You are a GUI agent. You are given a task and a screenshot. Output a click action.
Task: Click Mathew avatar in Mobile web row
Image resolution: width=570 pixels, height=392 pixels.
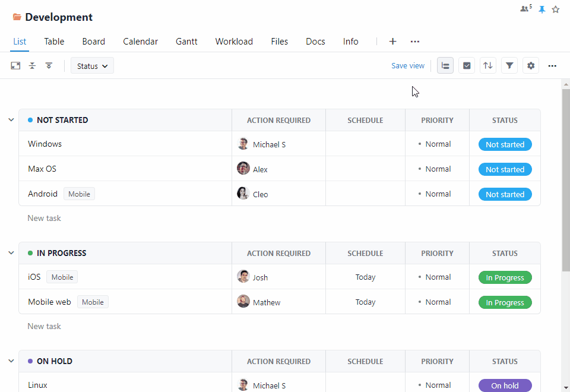(x=243, y=302)
